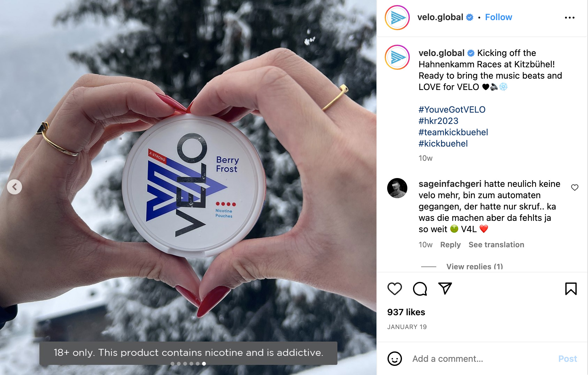Viewport: 588px width, 375px height.
Task: Open the #YouveGotVELO hashtag
Action: click(x=452, y=109)
